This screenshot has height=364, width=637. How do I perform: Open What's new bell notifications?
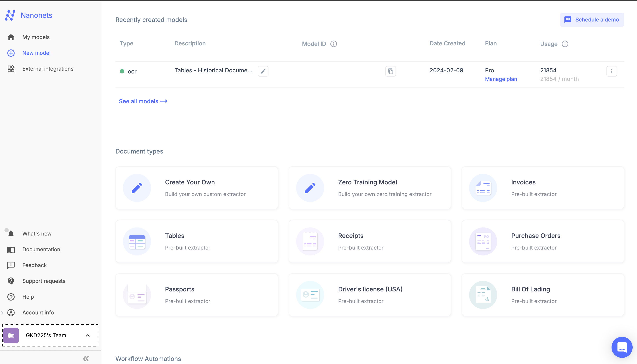(11, 234)
